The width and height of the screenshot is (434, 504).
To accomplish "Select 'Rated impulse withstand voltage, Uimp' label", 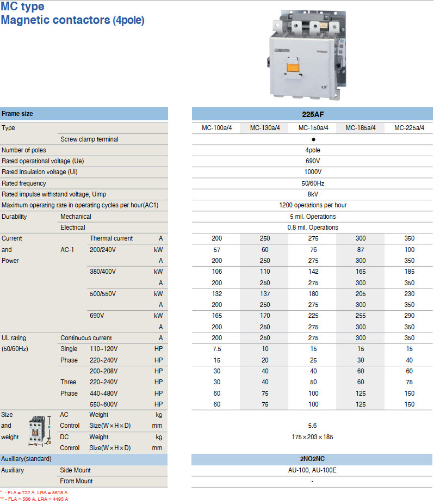I will tap(54, 194).
